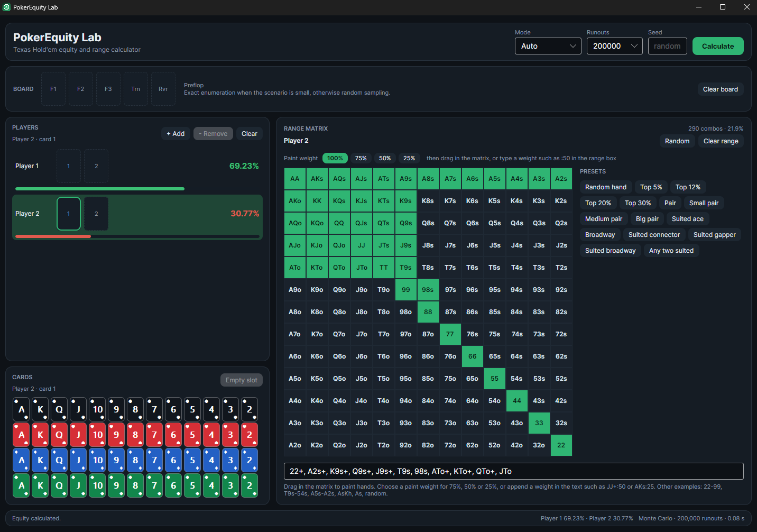Click the Seed input field
The height and width of the screenshot is (532, 757).
(x=668, y=46)
